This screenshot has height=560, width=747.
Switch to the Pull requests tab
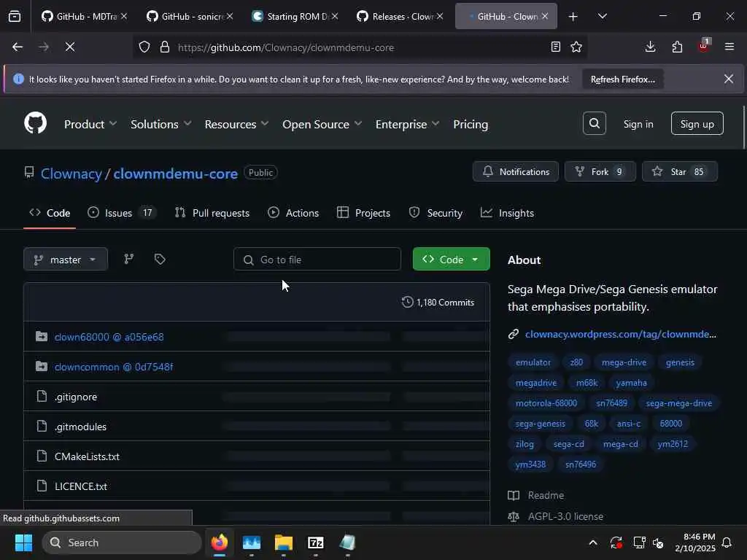(212, 213)
